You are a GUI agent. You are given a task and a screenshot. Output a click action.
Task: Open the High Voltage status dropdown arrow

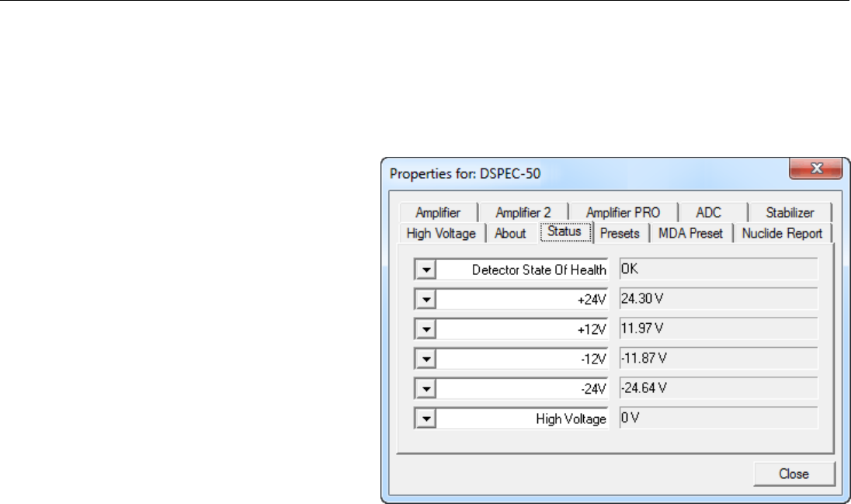[x=426, y=419]
